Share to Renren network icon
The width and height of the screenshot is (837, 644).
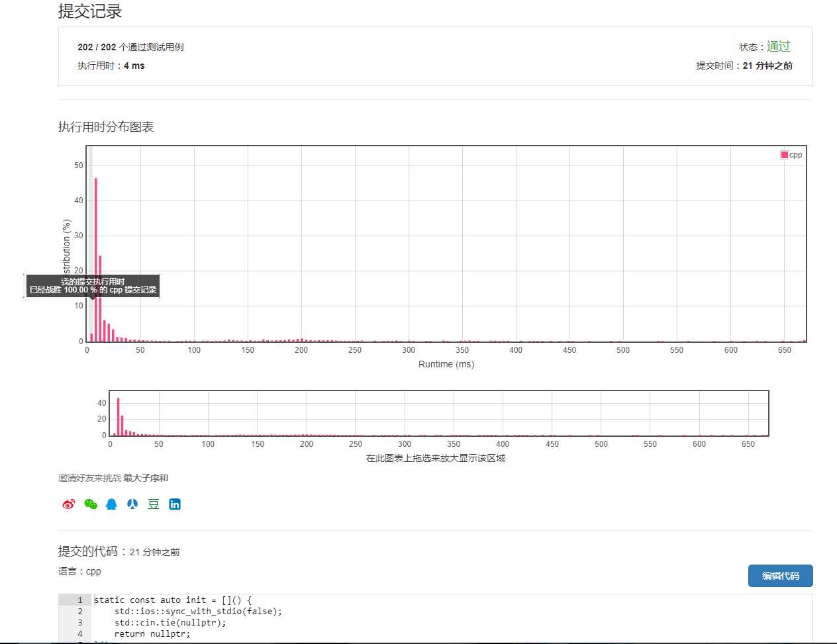pos(132,504)
